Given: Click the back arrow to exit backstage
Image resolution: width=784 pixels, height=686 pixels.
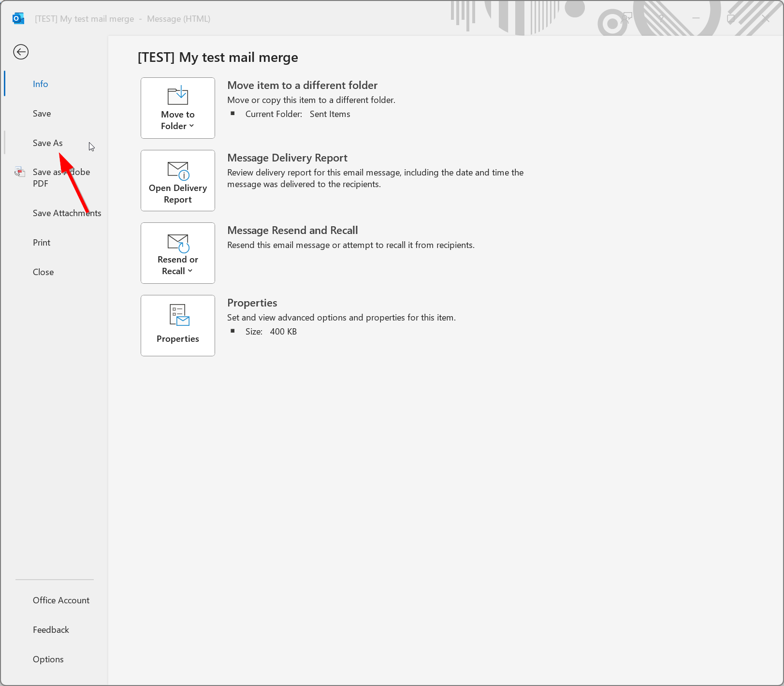Looking at the screenshot, I should (x=21, y=52).
